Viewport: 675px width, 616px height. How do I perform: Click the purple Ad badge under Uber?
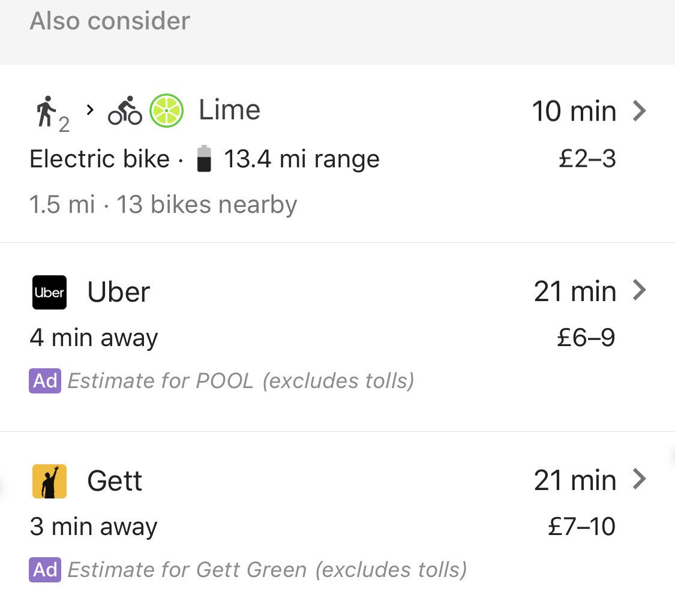click(x=45, y=381)
